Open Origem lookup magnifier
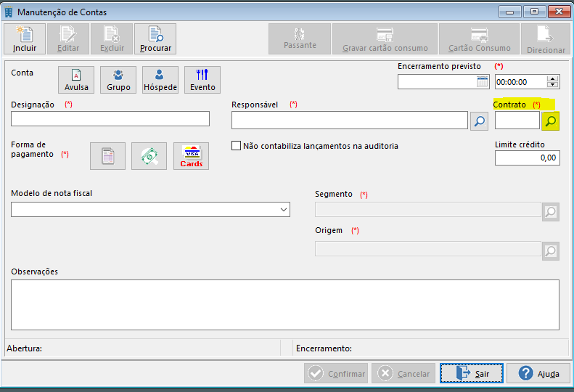 551,251
